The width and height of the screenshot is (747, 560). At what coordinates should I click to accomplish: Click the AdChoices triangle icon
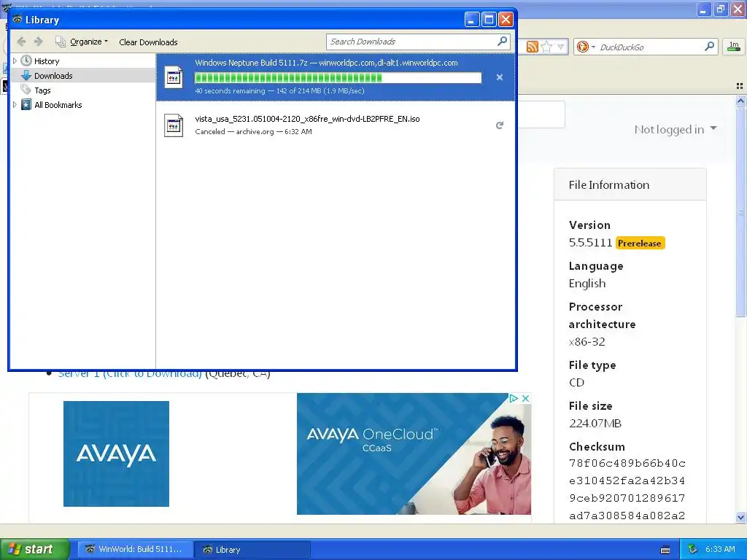pos(514,398)
